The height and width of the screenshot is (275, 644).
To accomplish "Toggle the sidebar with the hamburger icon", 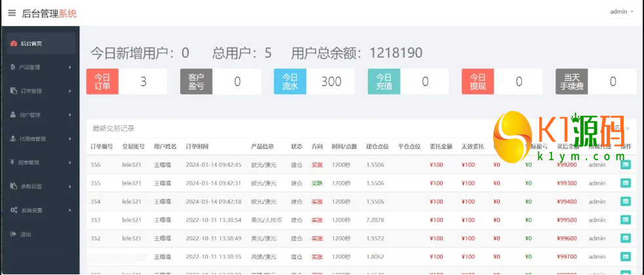I will coord(12,12).
